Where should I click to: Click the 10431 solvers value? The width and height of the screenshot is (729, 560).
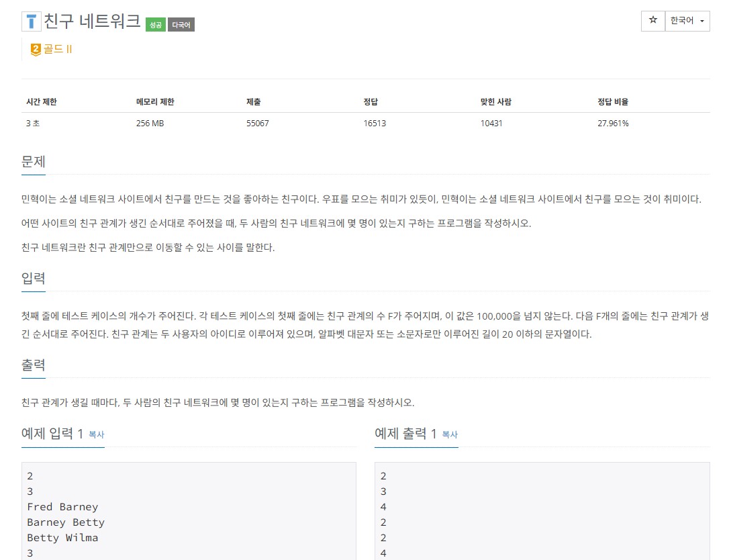(491, 124)
